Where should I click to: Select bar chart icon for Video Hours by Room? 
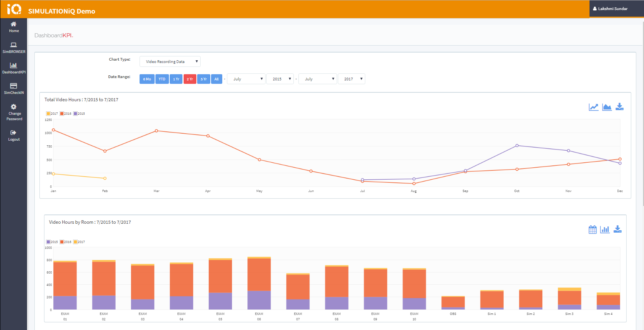pos(605,230)
